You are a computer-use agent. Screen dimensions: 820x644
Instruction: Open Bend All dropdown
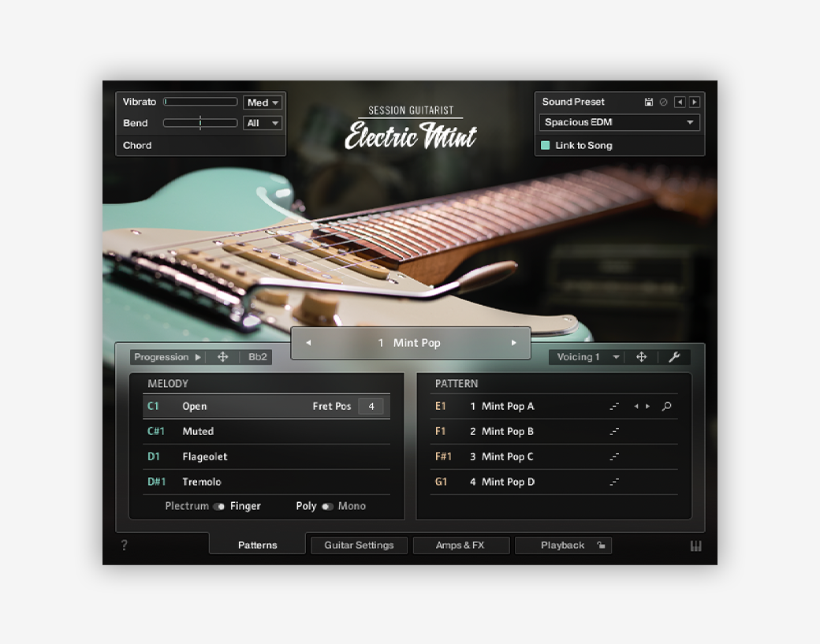click(263, 124)
